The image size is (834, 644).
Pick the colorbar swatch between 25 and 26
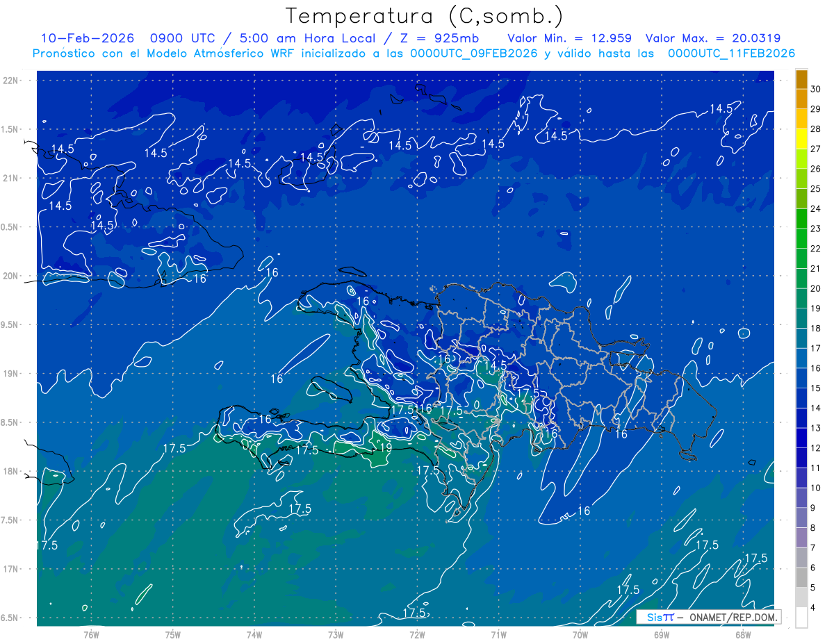pyautogui.click(x=801, y=179)
